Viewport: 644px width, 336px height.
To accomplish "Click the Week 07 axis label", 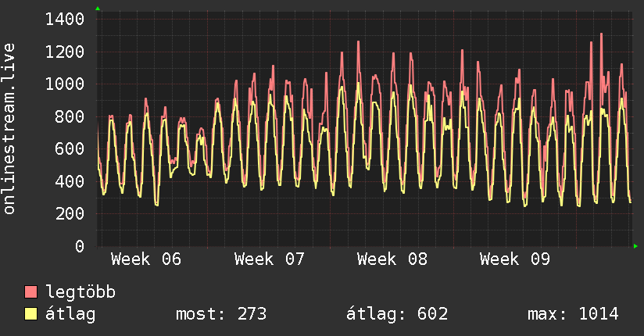I will click(x=269, y=259).
